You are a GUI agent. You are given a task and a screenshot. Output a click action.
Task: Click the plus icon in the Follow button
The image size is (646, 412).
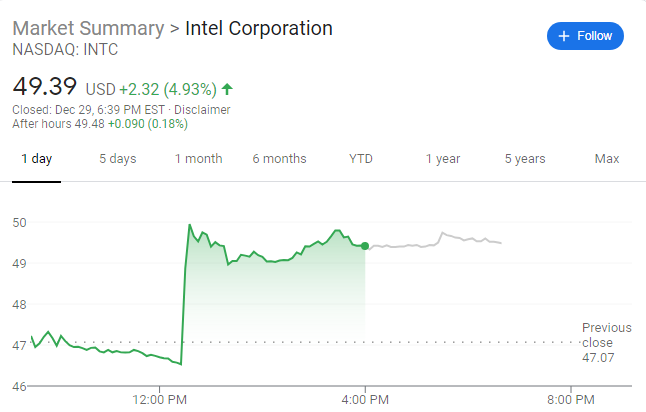(564, 36)
